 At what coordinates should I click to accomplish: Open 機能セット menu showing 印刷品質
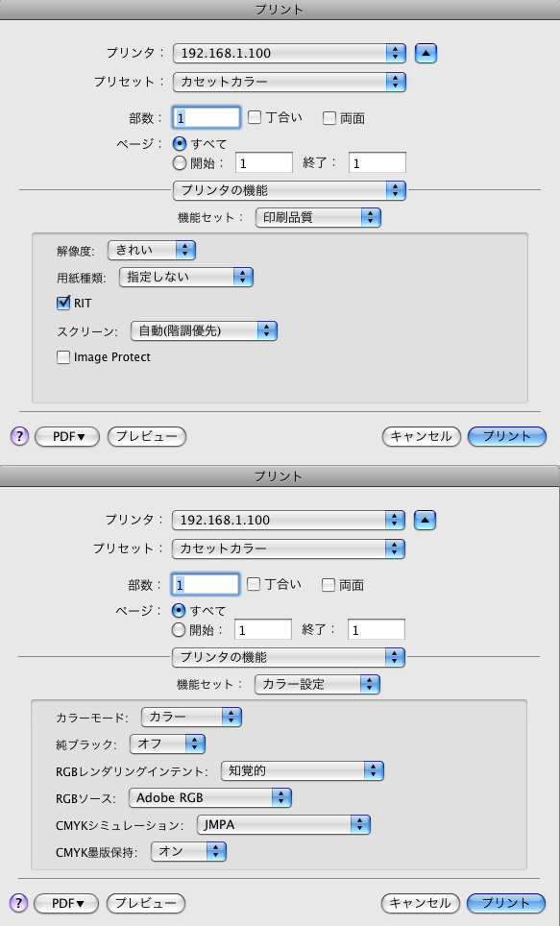tap(318, 217)
